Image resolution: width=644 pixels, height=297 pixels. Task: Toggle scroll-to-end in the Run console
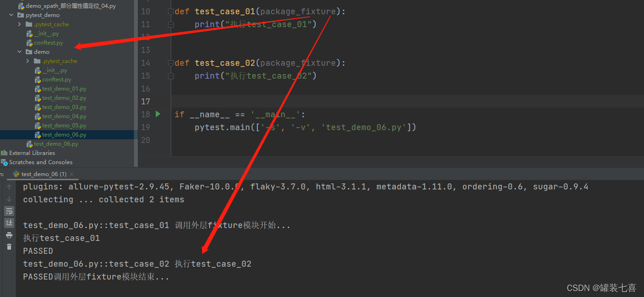click(x=9, y=223)
